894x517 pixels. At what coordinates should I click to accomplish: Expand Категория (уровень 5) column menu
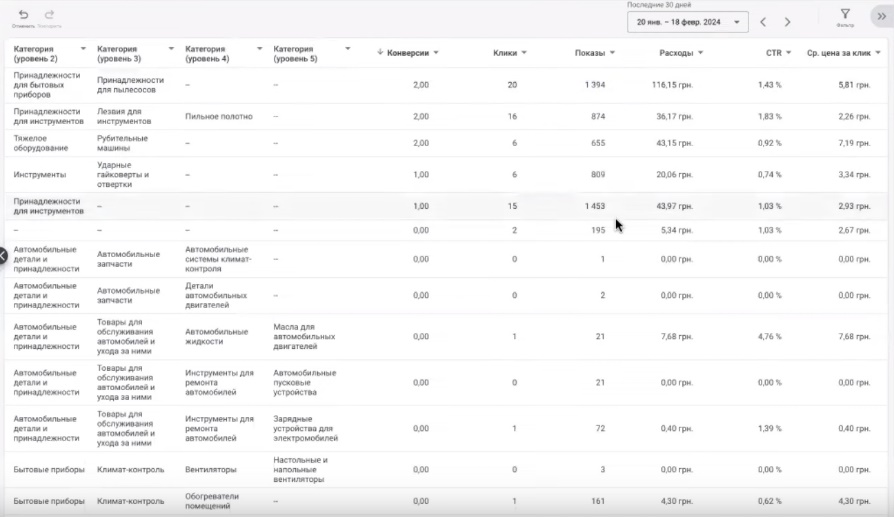(x=347, y=49)
